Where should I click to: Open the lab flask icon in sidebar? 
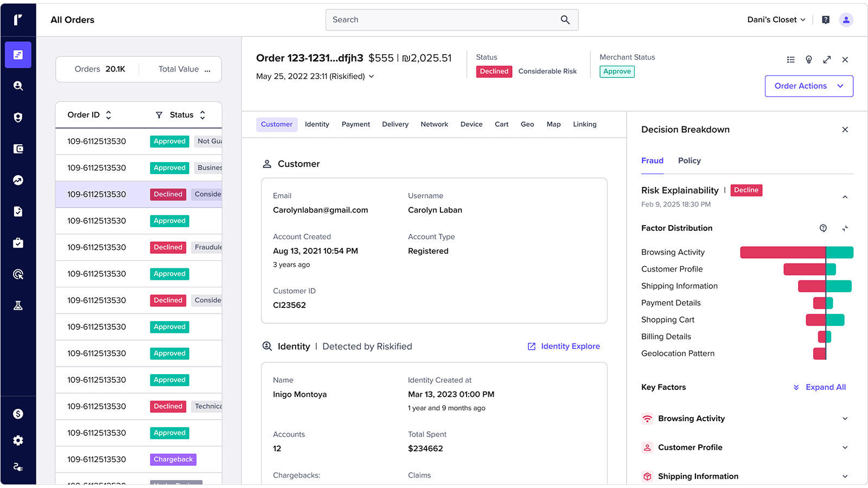[x=18, y=305]
